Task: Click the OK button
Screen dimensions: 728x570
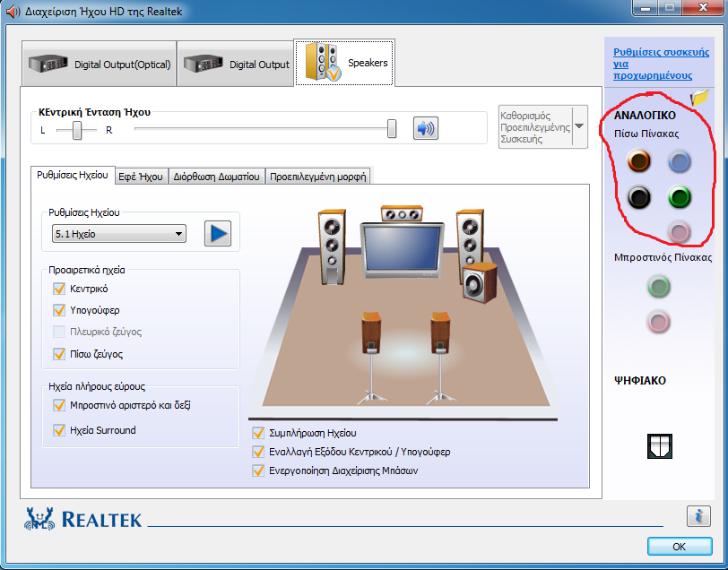Action: coord(680,547)
